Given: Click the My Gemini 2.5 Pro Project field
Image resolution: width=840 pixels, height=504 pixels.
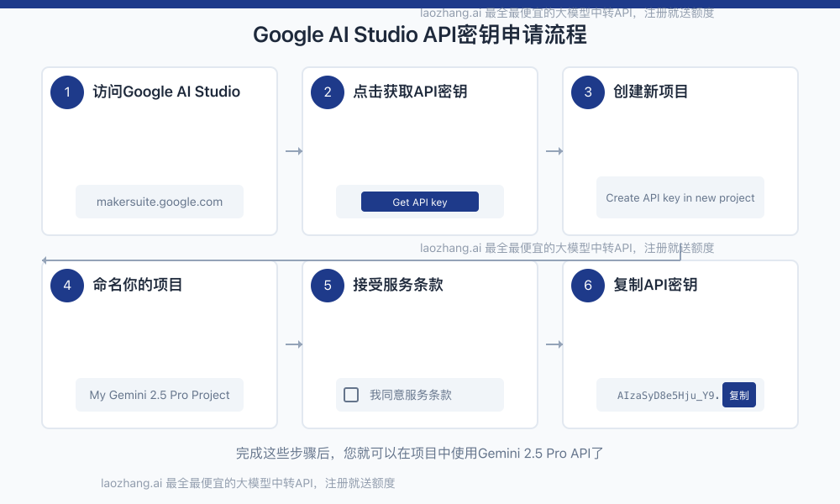Looking at the screenshot, I should coord(160,395).
